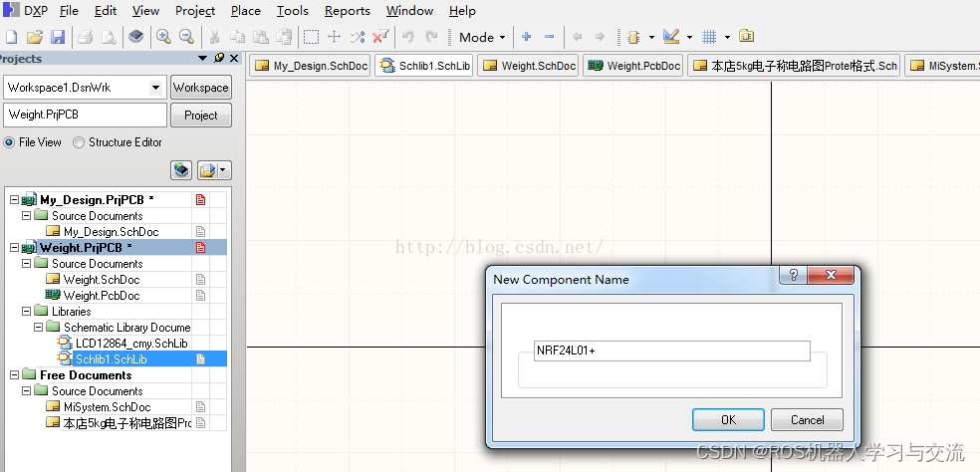Close the Projects panel with X
Viewport: 980px width, 472px height.
pos(234,58)
